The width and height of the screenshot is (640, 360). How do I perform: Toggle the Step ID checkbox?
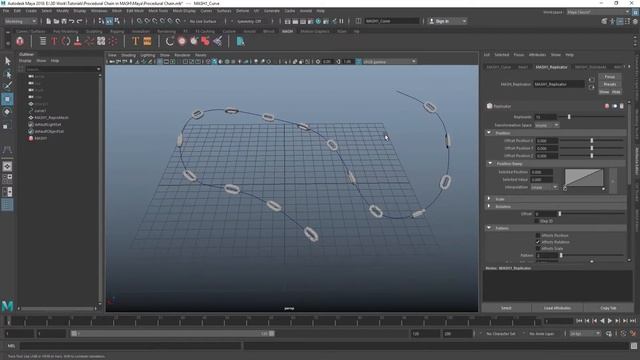(537, 221)
